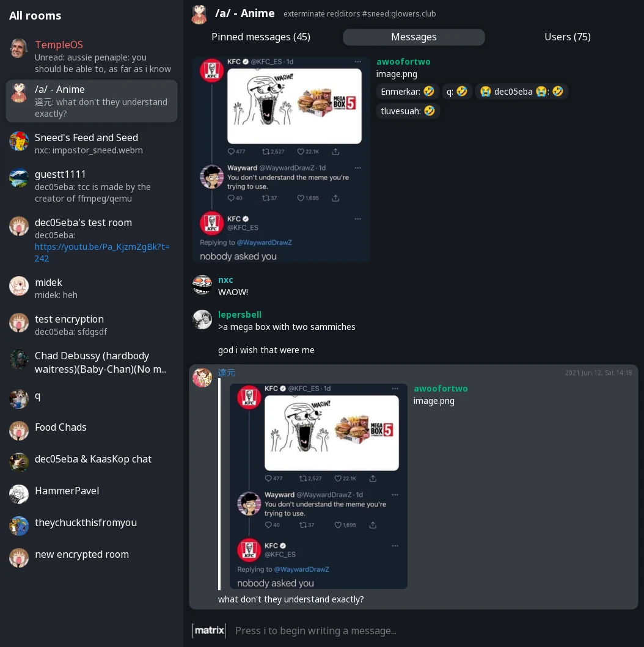The height and width of the screenshot is (647, 644).
Task: Open the KFC tweet image thumbnail
Action: point(281,159)
